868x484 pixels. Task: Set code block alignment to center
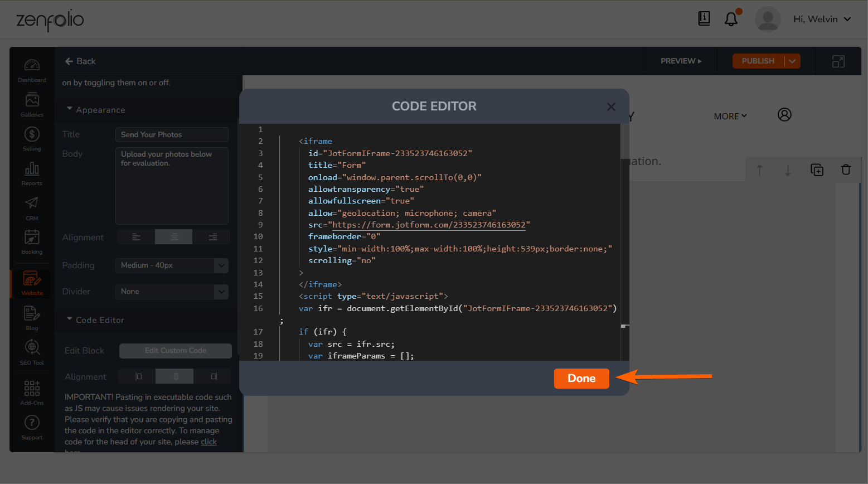point(175,376)
